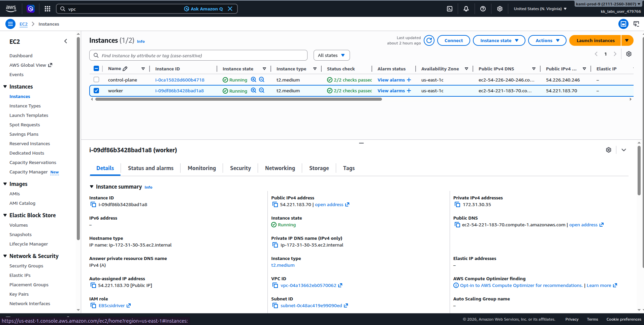This screenshot has width=644, height=325.
Task: Copy the Subnet ID
Action: [275, 305]
